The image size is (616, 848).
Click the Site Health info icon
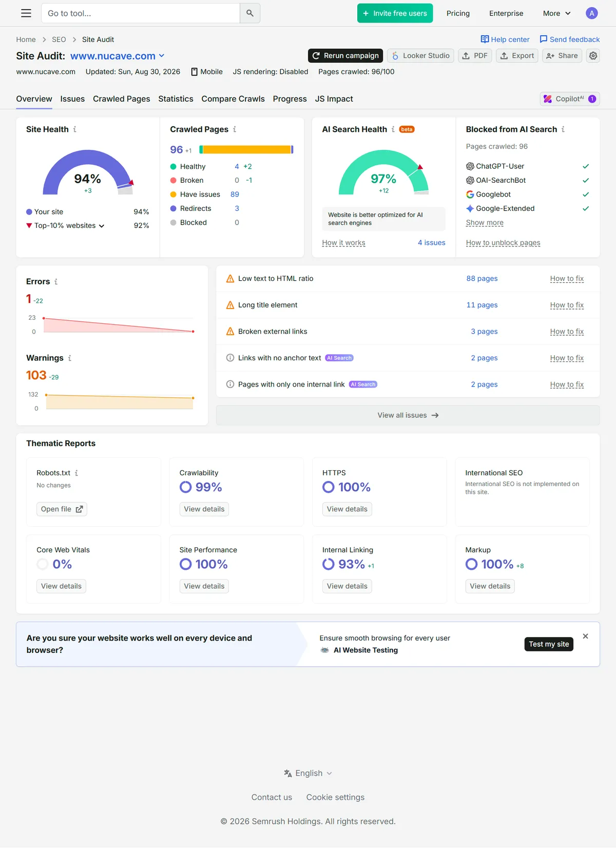click(75, 129)
